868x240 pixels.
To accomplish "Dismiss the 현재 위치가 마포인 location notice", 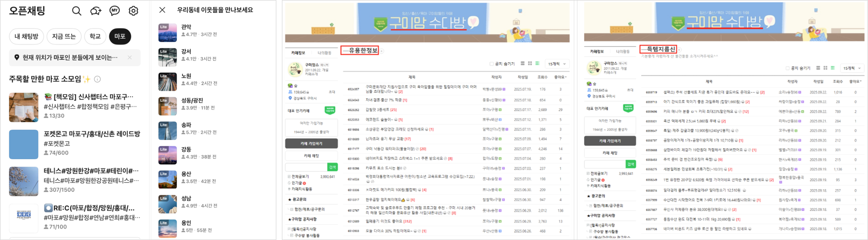I will (x=130, y=58).
